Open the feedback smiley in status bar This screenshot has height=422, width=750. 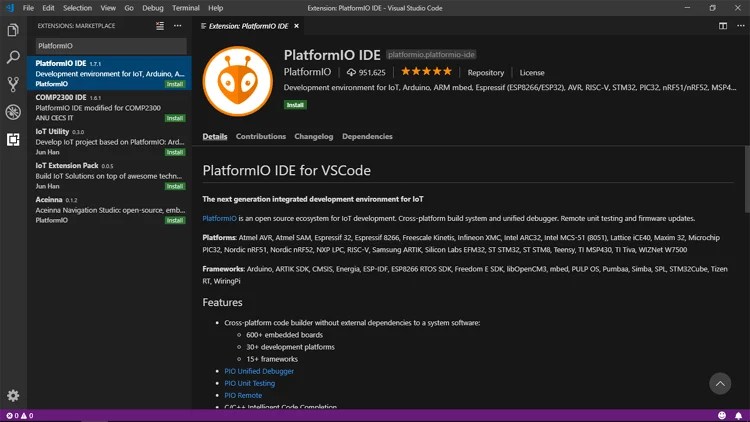point(722,415)
